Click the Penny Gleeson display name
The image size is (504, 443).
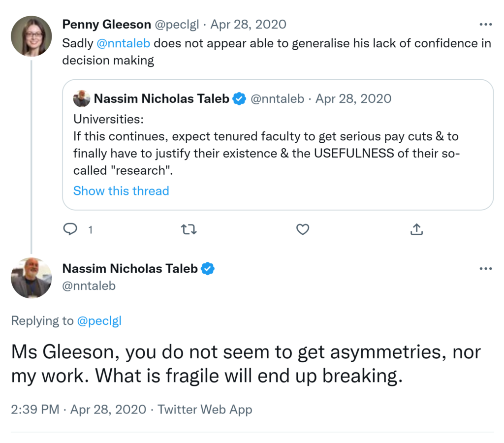[x=106, y=24]
